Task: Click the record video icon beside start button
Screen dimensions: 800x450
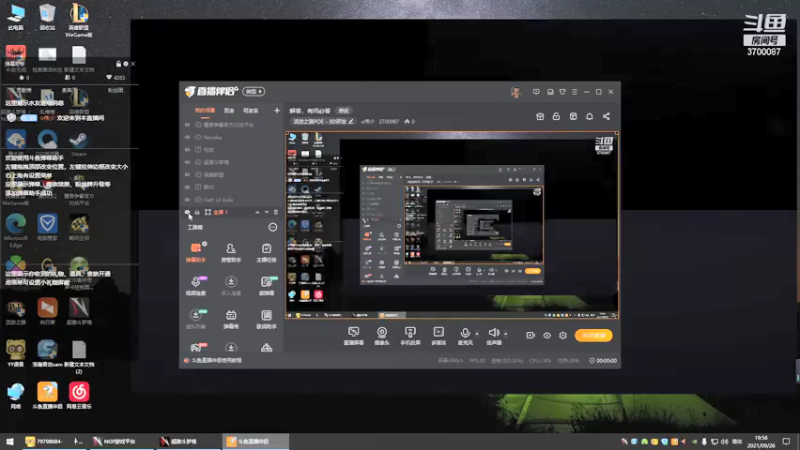Action: pos(530,335)
